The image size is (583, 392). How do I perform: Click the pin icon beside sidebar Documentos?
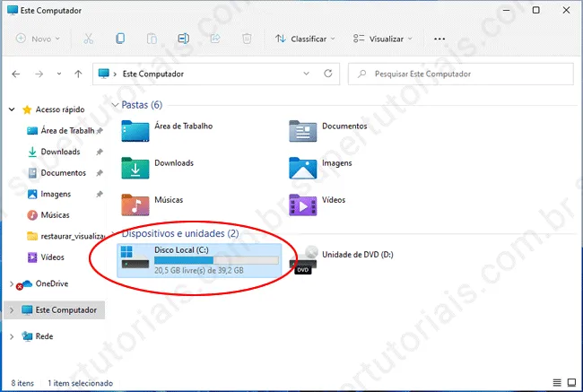click(x=100, y=173)
